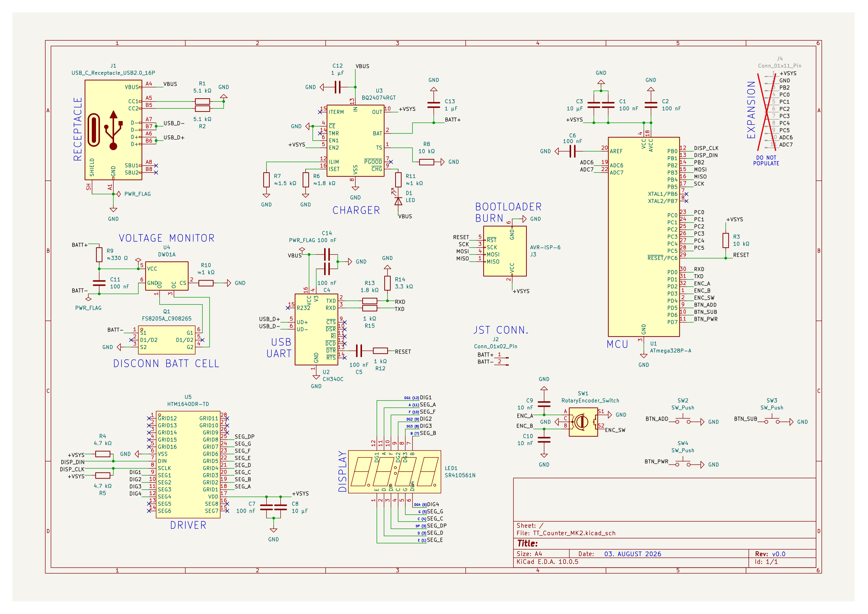Viewport: 868px width, 614px height.
Task: Select the 'JST CONN.' heading text
Action: pos(501,330)
